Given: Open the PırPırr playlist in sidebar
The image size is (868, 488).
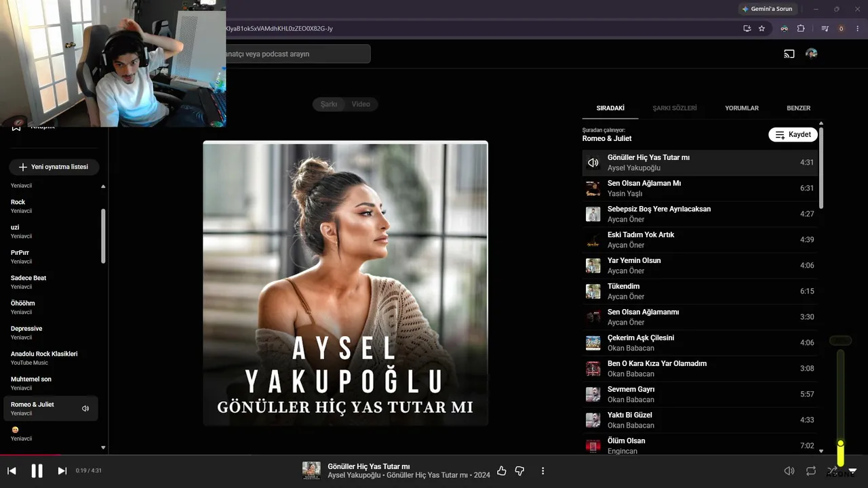Looking at the screenshot, I should point(52,256).
